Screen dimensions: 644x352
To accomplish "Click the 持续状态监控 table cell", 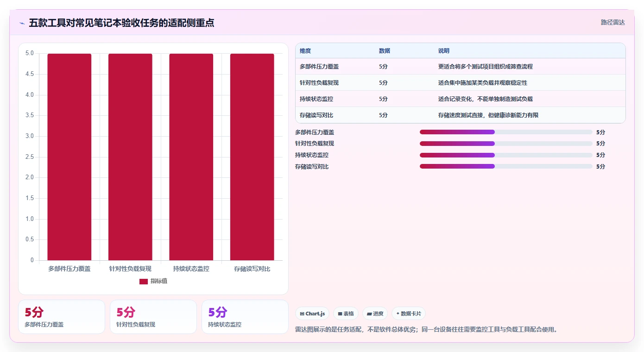I will pyautogui.click(x=316, y=99).
